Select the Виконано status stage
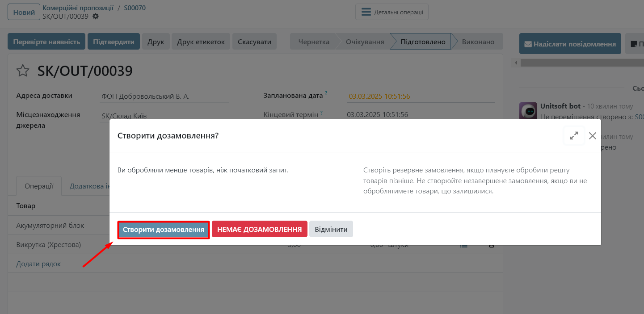The height and width of the screenshot is (314, 644). click(x=478, y=42)
